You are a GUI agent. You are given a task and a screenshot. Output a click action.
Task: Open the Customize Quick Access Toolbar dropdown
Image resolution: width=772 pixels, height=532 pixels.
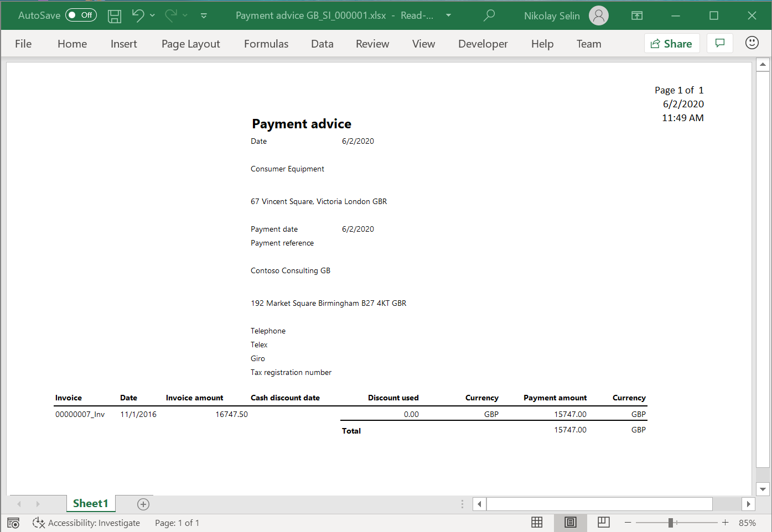[204, 17]
